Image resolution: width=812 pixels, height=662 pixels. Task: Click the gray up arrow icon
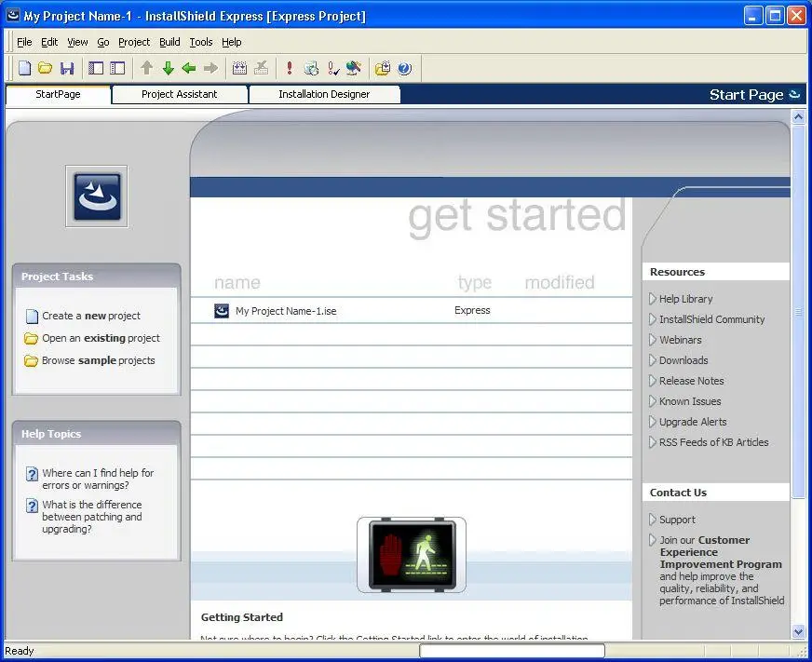pos(147,68)
